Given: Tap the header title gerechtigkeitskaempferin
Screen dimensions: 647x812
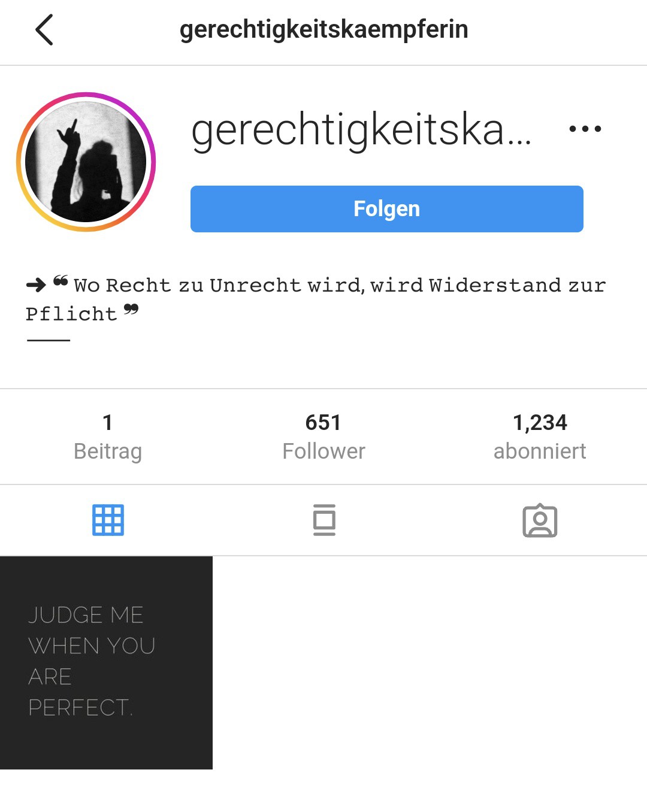Looking at the screenshot, I should (x=324, y=29).
